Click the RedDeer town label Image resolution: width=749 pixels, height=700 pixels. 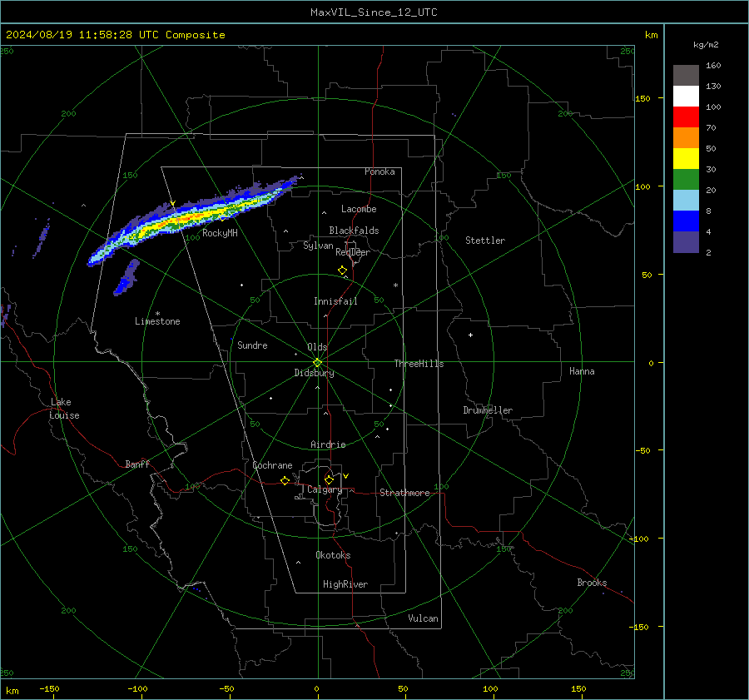coord(353,252)
